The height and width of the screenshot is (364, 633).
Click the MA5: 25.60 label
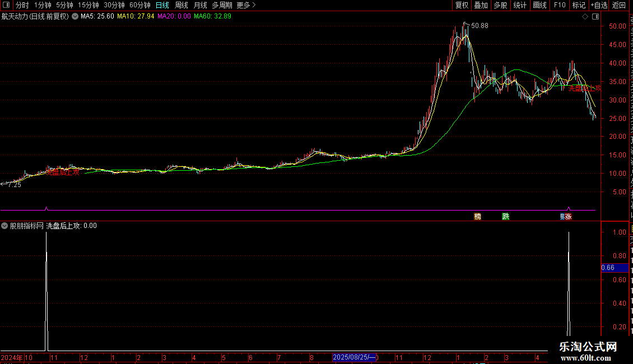click(x=97, y=17)
